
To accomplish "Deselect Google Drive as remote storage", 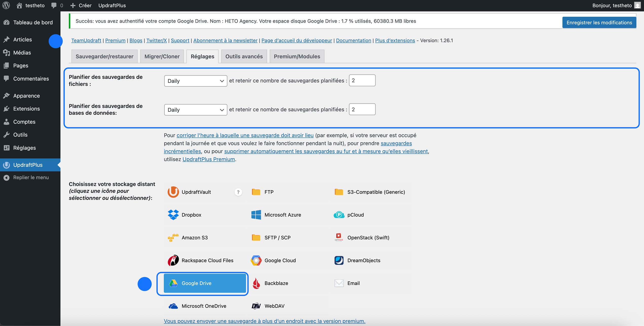I will click(202, 283).
